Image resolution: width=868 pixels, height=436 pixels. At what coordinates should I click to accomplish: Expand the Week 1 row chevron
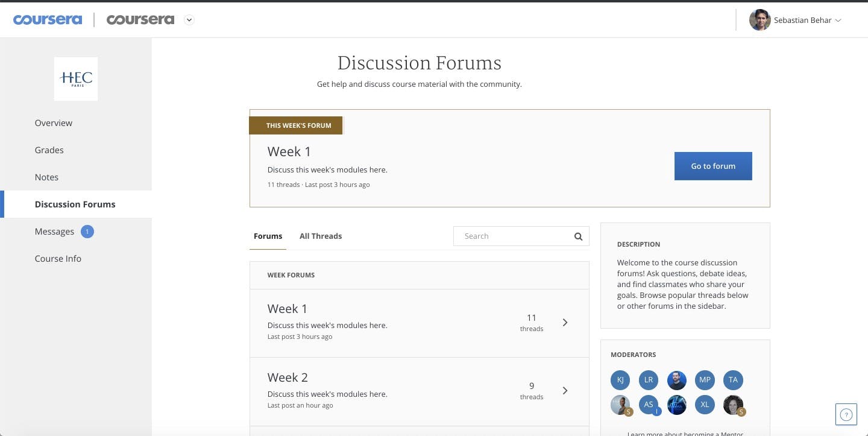pyautogui.click(x=565, y=323)
